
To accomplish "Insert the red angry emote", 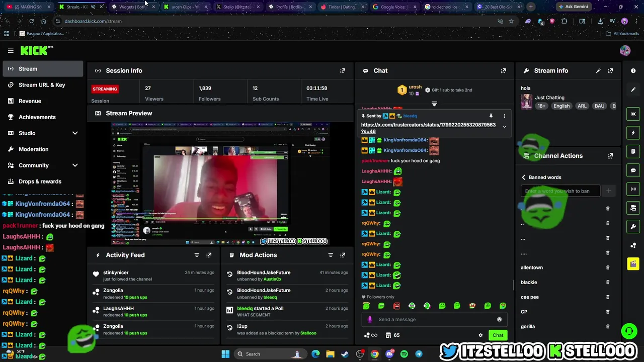I will (x=396, y=306).
